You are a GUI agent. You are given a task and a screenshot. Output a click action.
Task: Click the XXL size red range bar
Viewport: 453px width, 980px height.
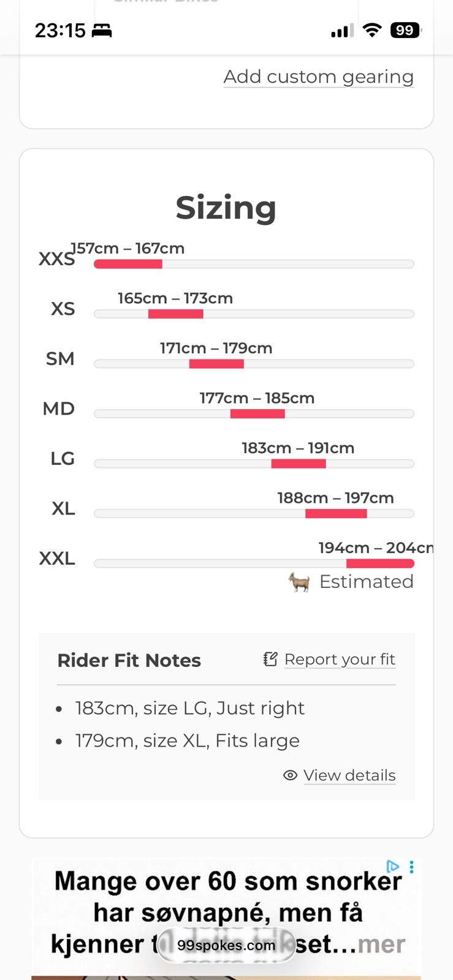coord(380,563)
